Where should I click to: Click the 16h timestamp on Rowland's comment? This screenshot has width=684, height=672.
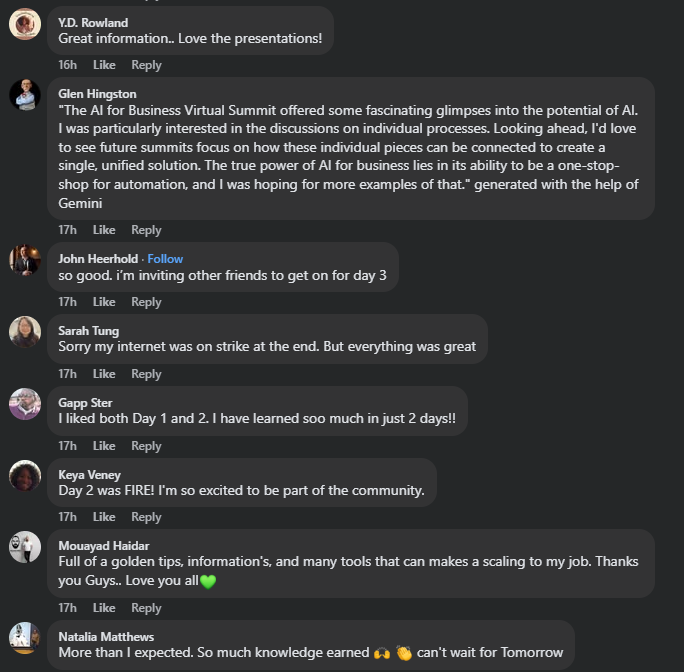click(67, 65)
